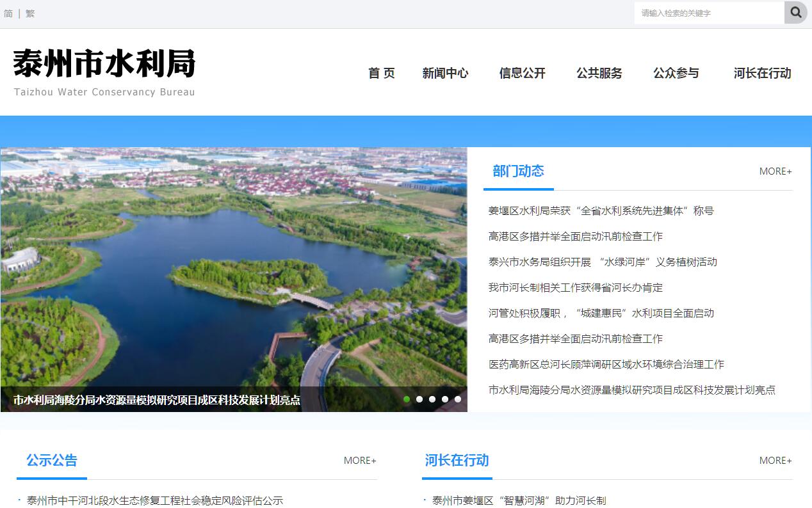Select the 部门动态 tab heading
Viewport: 812px width, 508px height.
tap(518, 171)
